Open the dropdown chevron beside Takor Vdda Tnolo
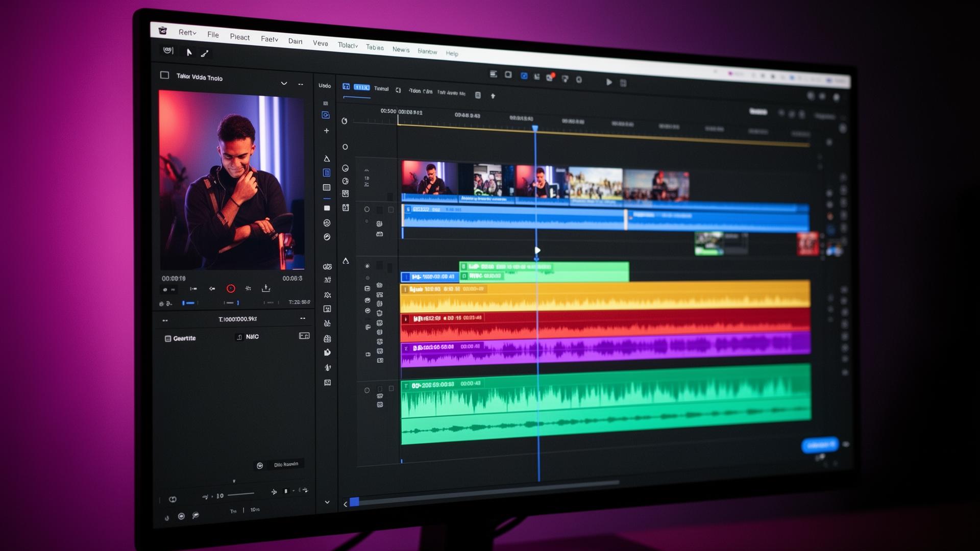 tap(284, 83)
